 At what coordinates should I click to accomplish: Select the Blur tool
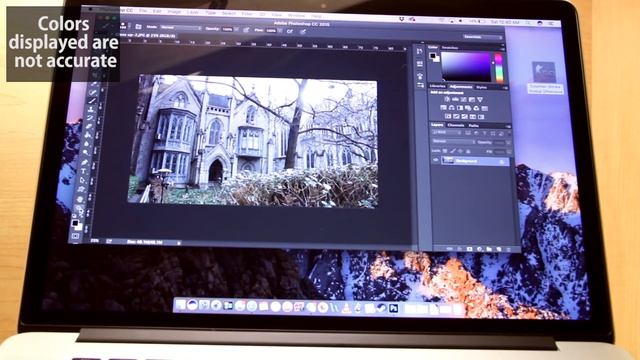87,143
